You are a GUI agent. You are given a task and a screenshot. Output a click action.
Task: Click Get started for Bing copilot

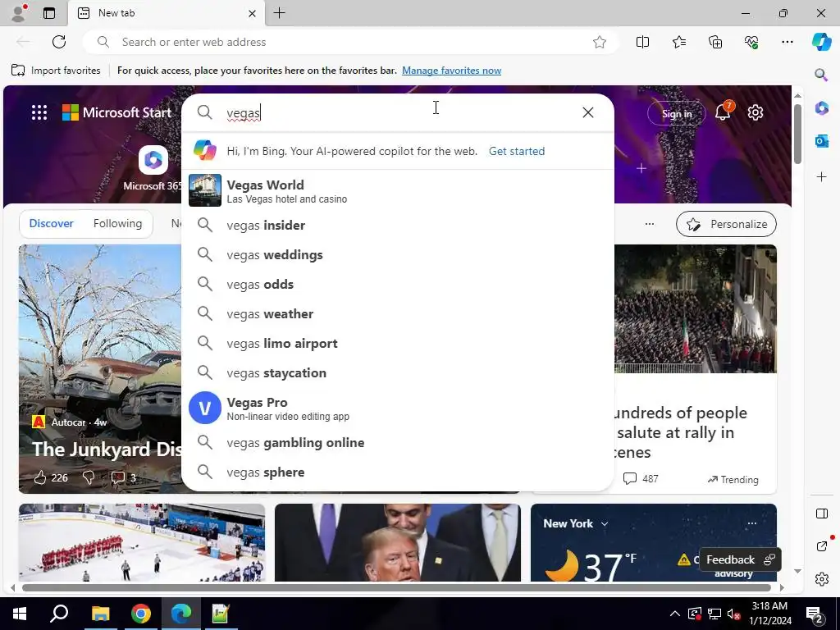click(x=517, y=151)
